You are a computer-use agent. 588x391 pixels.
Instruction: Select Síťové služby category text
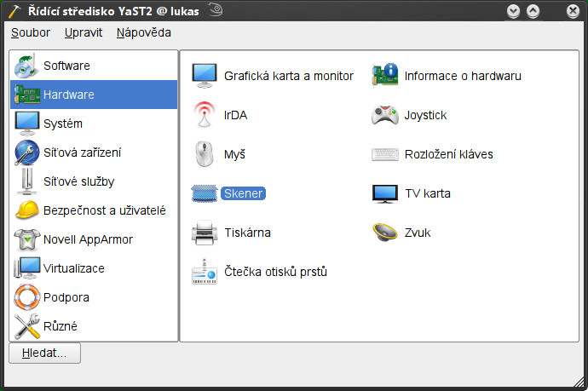(78, 181)
